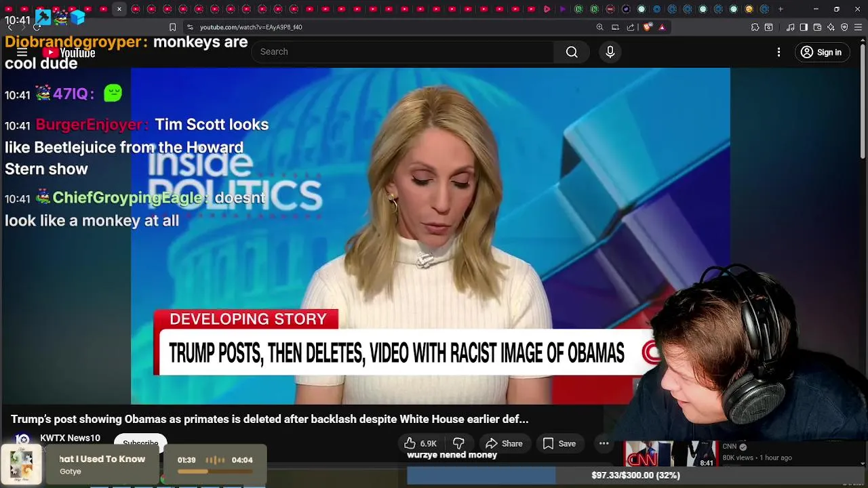Click the 6.9K like count
The image size is (868, 488).
click(x=429, y=444)
